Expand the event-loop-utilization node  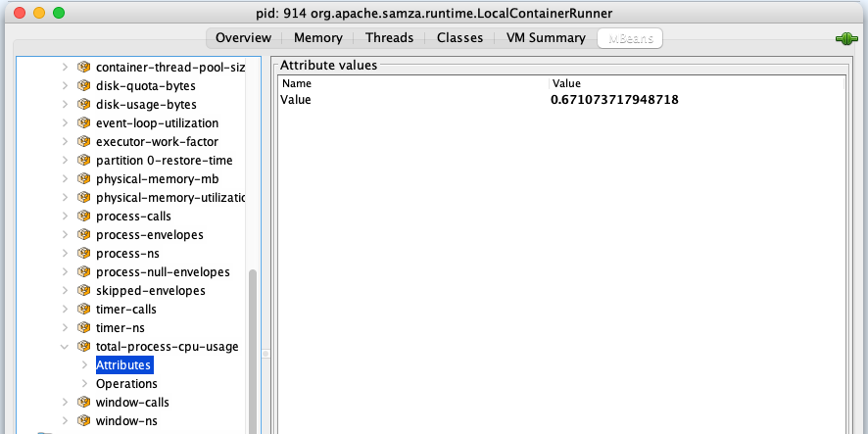[65, 122]
